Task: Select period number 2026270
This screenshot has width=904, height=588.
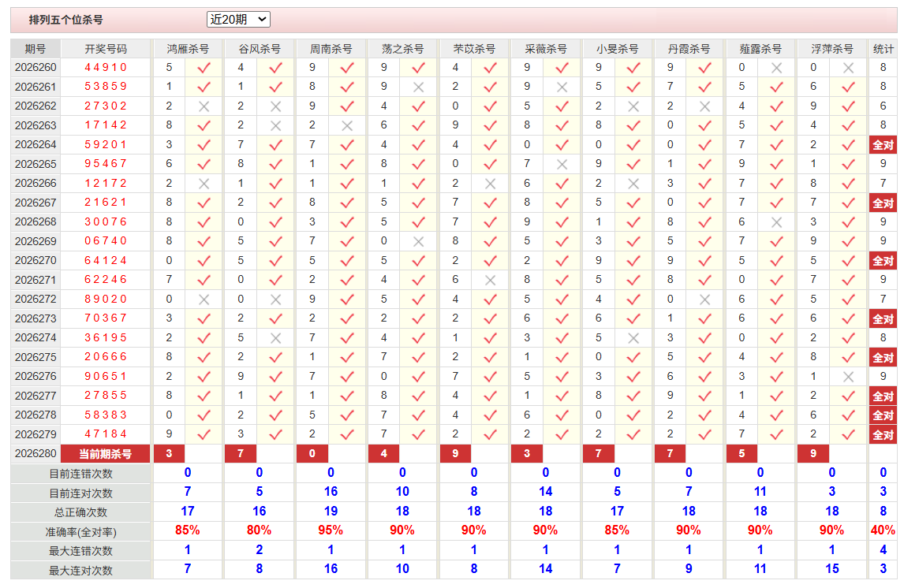Action: click(35, 260)
